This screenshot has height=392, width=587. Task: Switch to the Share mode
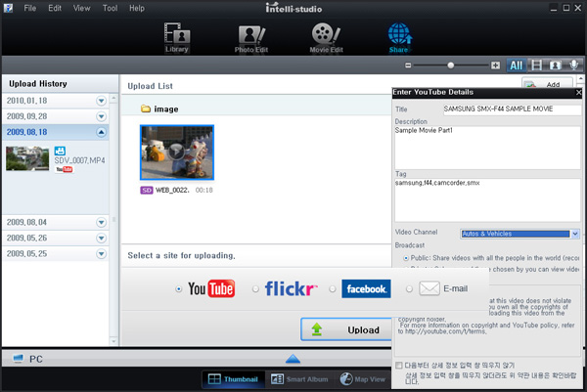tap(399, 38)
